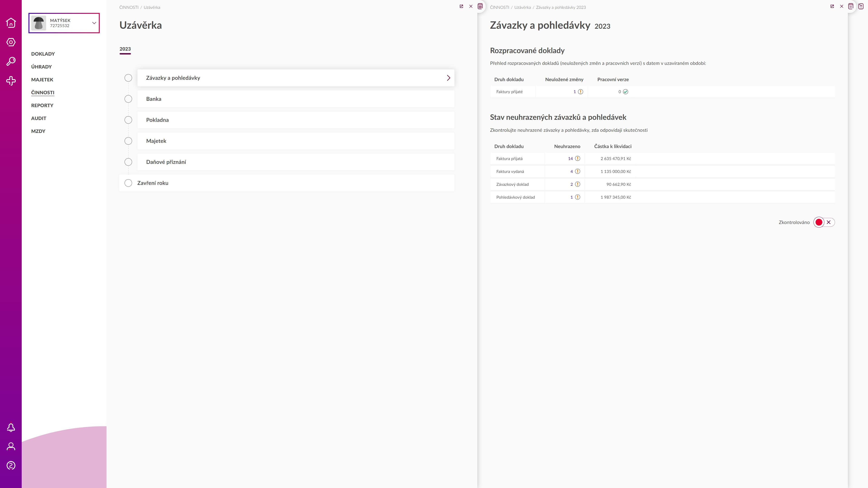Image resolution: width=868 pixels, height=488 pixels.
Task: Click warning icon in Faktura vydaná row
Action: pos(577,171)
